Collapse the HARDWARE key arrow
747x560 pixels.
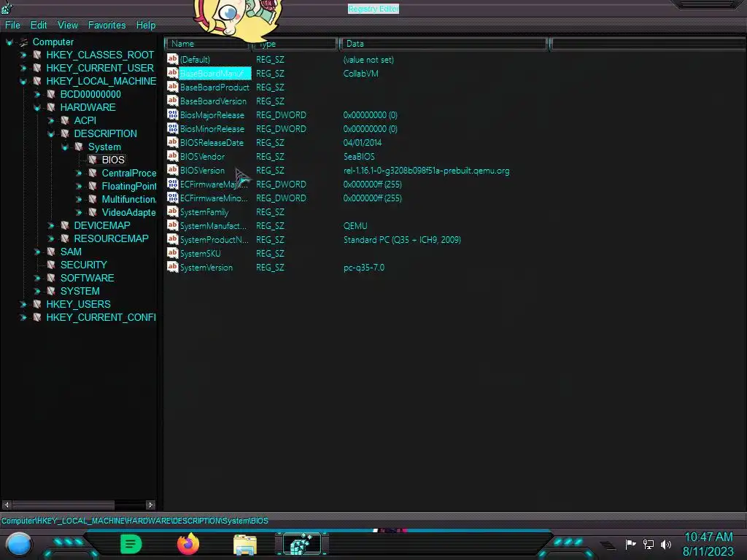tap(36, 108)
